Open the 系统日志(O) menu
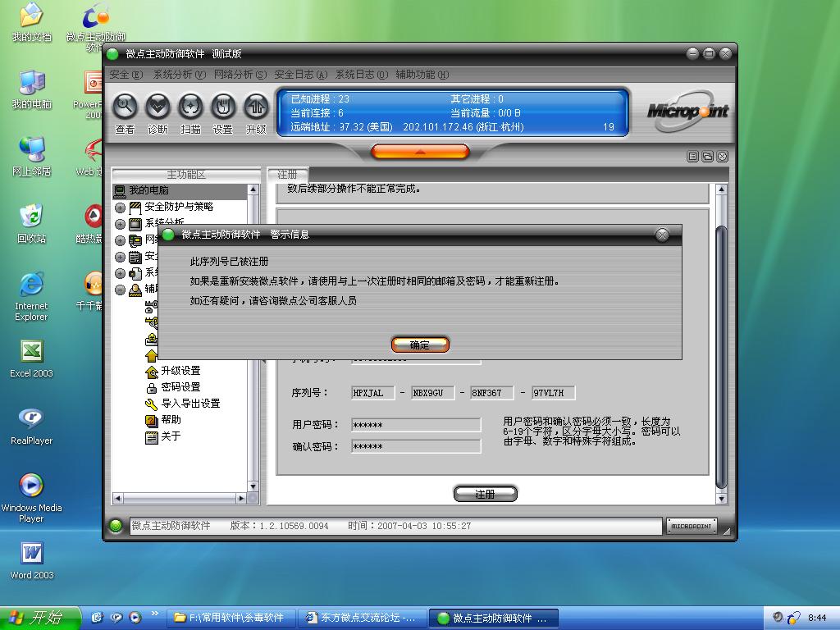Image resolution: width=840 pixels, height=630 pixels. (362, 75)
